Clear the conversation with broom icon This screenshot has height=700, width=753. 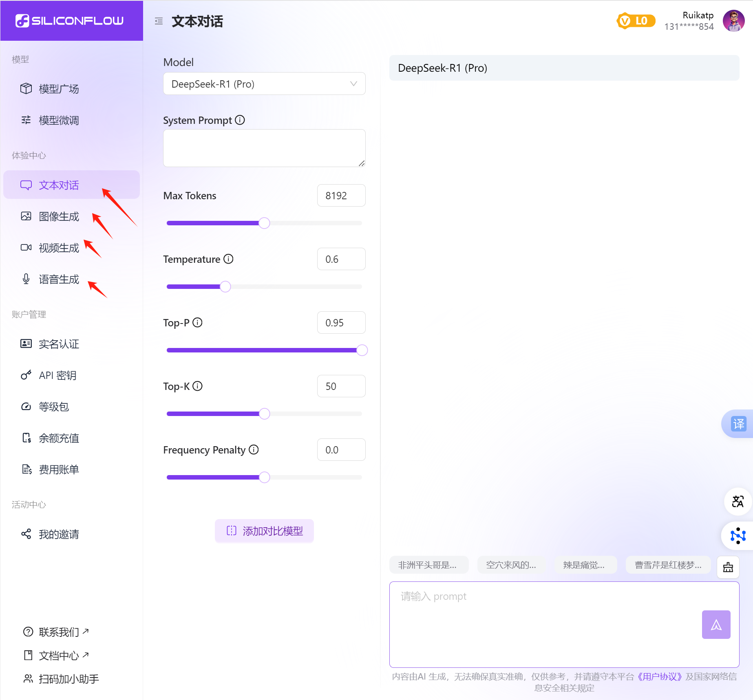(x=728, y=567)
